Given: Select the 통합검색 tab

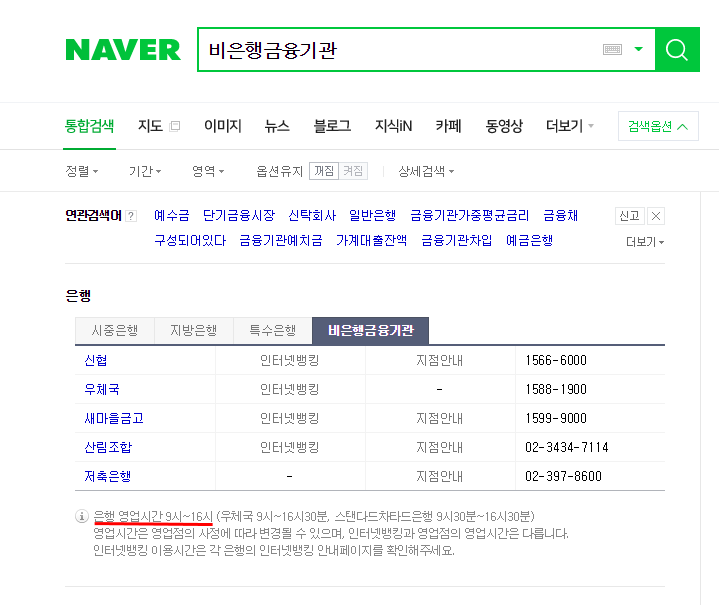Looking at the screenshot, I should (x=89, y=126).
